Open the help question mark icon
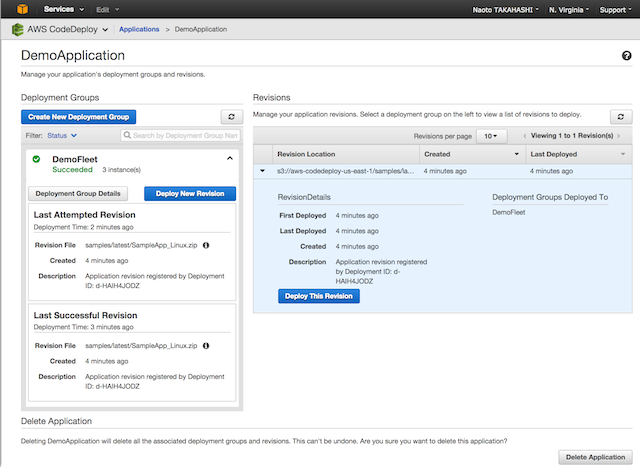 coord(627,56)
